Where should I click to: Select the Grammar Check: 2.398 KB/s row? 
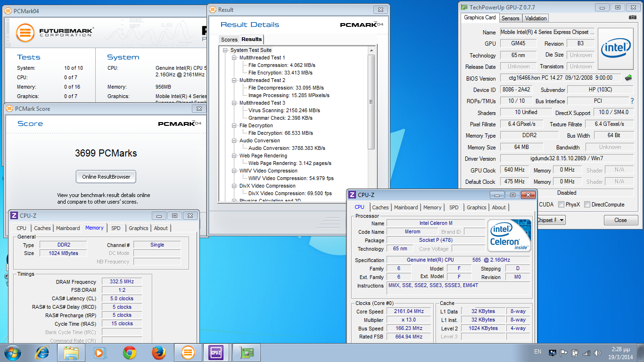coord(281,118)
